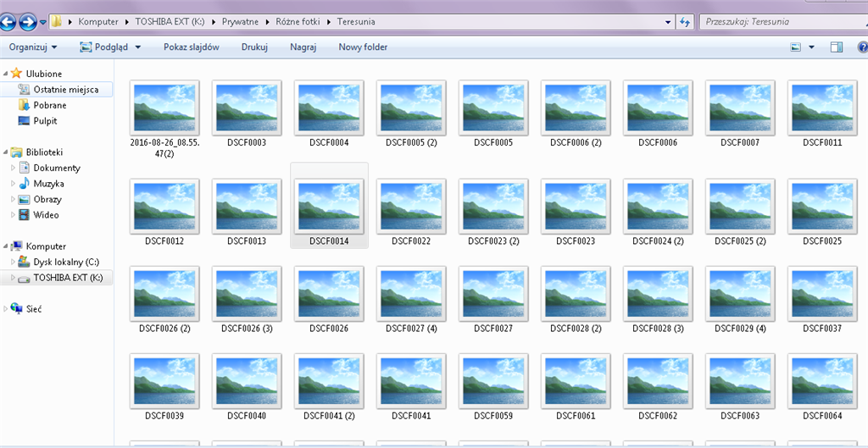
Task: Select the DSCF0059 image thumbnail
Action: pos(493,381)
